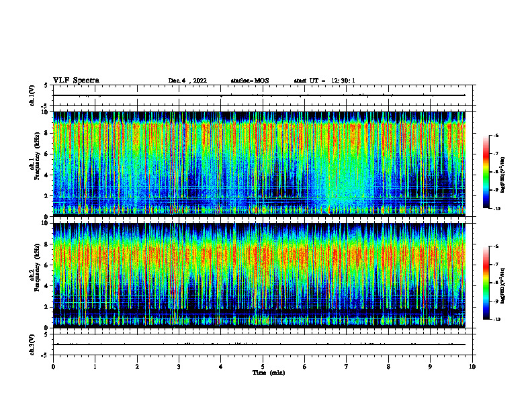Click the "5" volt tick on ch.1(V) strip

click(46, 85)
